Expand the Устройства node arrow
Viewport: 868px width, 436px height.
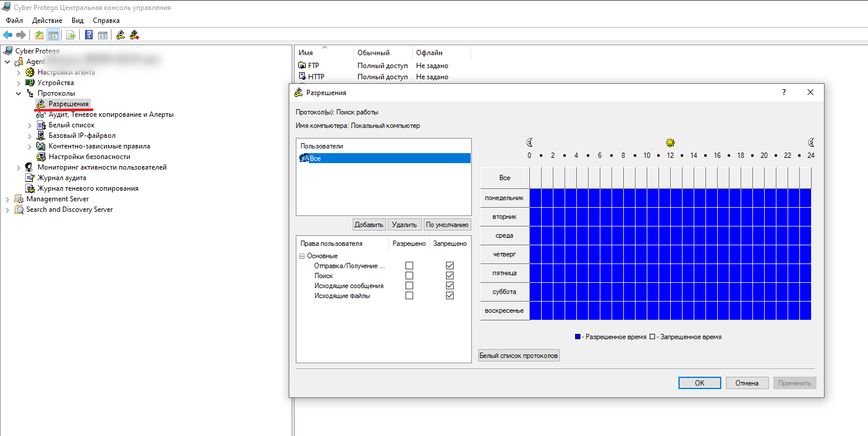click(x=18, y=83)
